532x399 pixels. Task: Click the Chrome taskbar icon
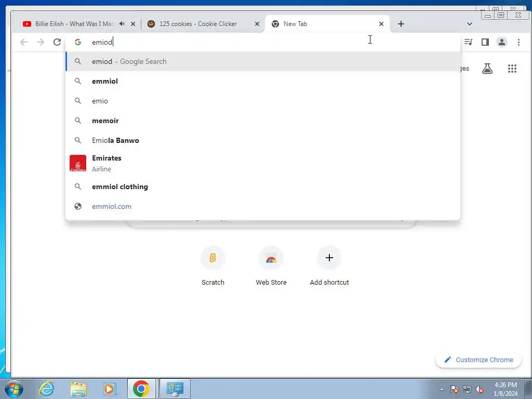pyautogui.click(x=141, y=389)
